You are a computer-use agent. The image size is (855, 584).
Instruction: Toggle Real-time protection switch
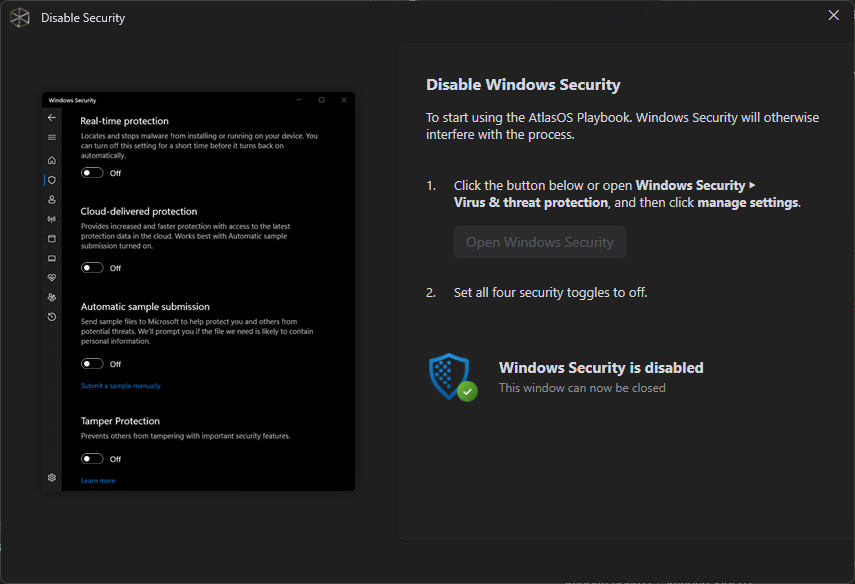point(92,173)
